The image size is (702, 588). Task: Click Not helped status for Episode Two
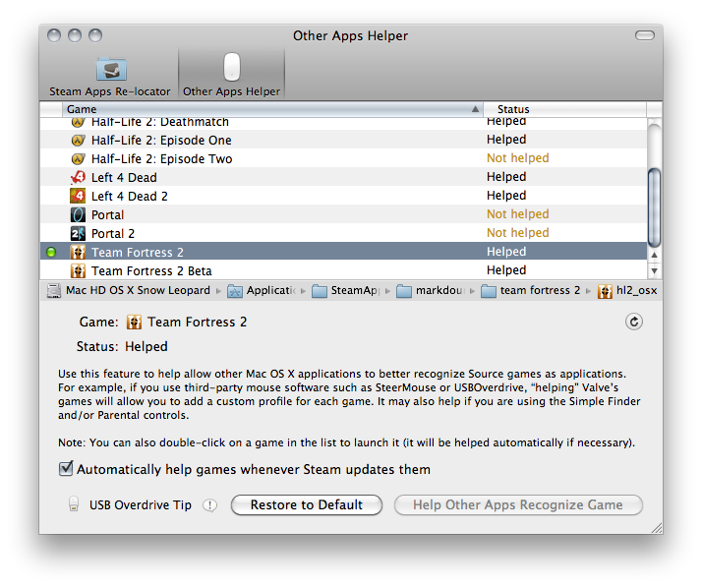tap(517, 158)
